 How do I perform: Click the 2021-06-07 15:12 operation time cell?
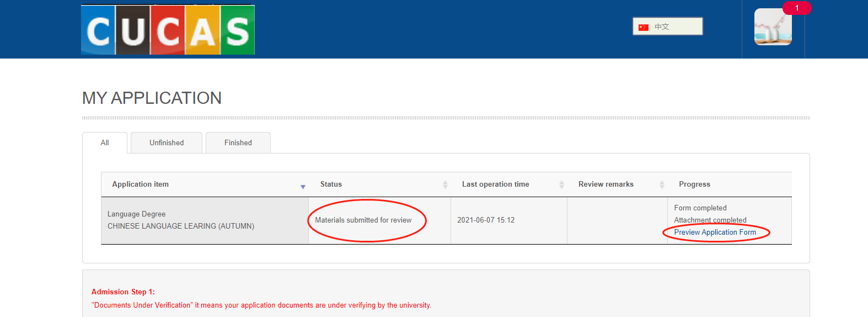coord(486,220)
